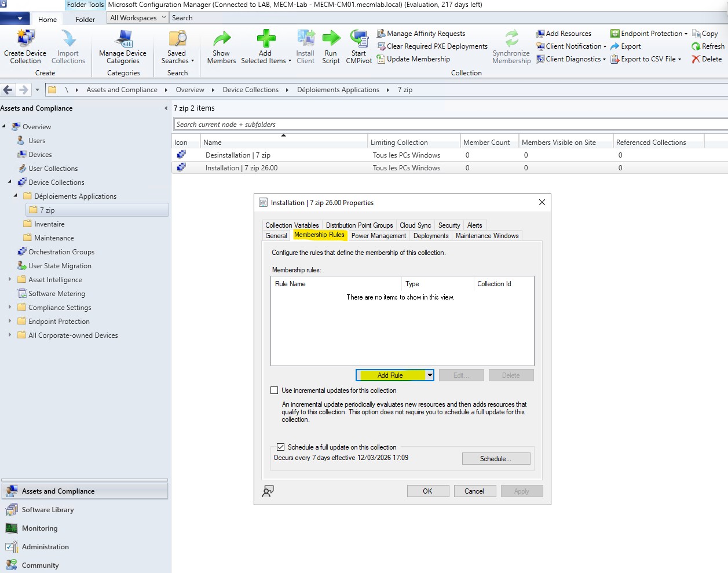Open Manage Device Categories
The height and width of the screenshot is (573, 728).
tap(122, 46)
